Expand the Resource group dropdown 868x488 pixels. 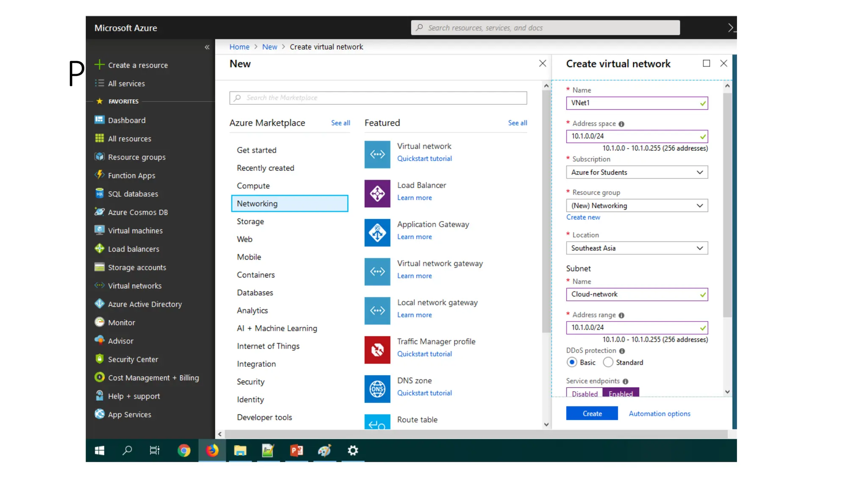(x=637, y=205)
